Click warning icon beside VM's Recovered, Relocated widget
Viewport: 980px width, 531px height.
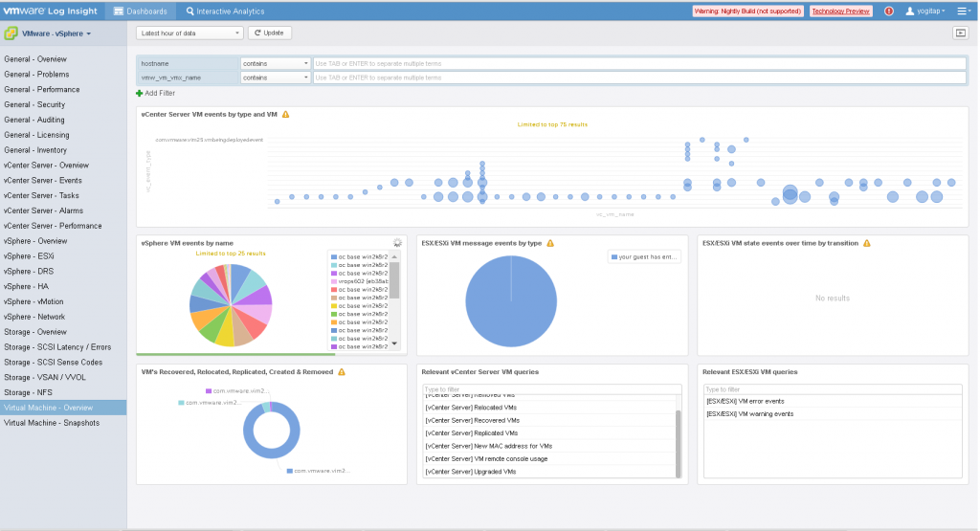[342, 371]
